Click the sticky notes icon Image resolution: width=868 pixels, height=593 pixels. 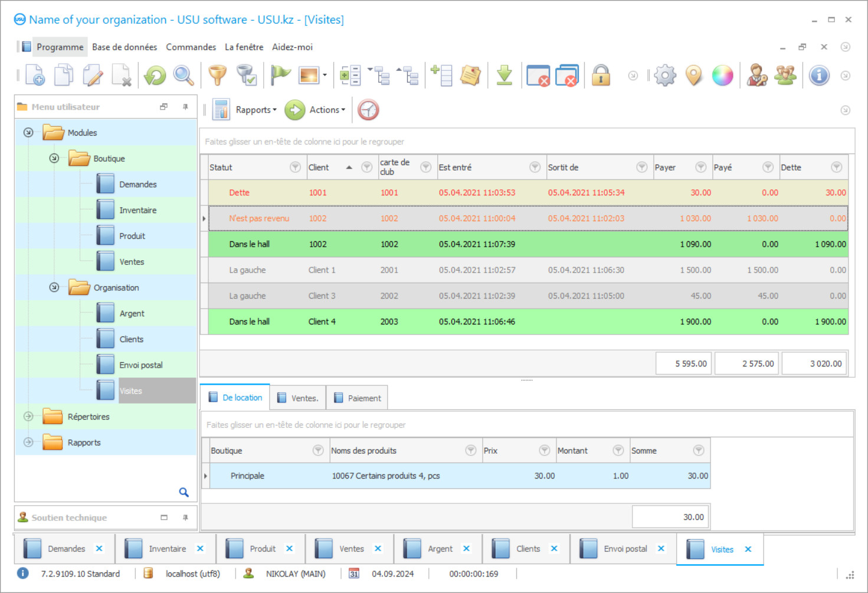pyautogui.click(x=470, y=76)
